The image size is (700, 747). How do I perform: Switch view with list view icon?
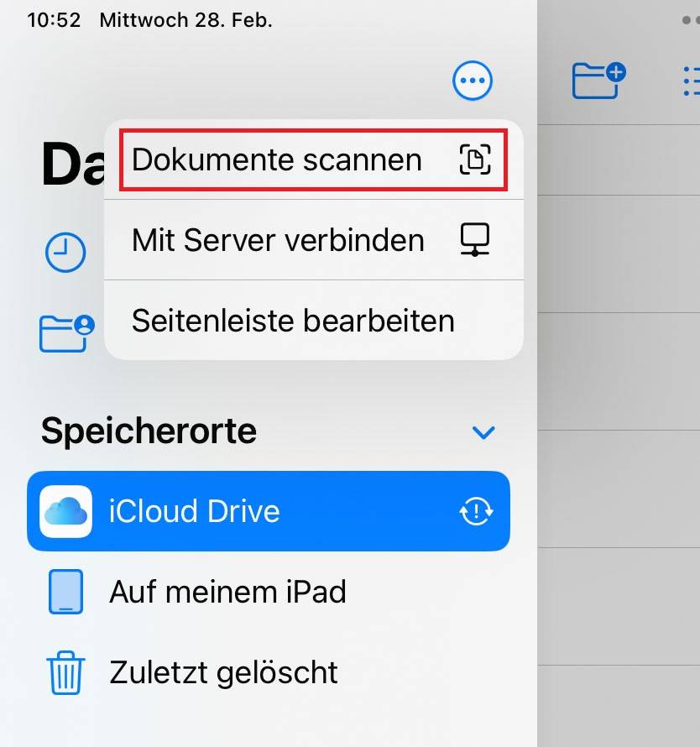pos(691,81)
